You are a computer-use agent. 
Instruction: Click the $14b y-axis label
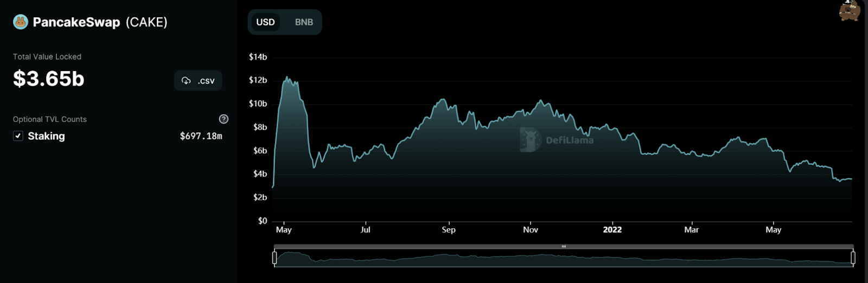[x=258, y=57]
